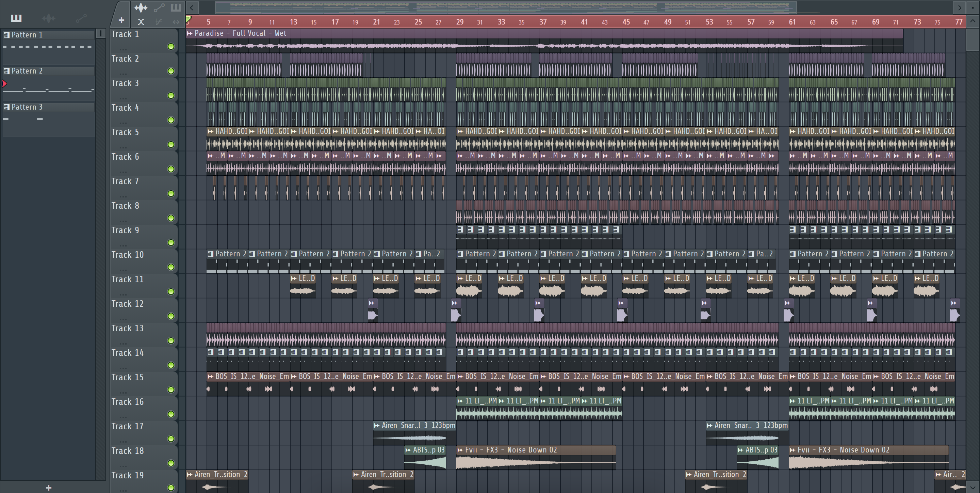This screenshot has width=980, height=493.
Task: Click down arrow of vertical track scrollbar
Action: (x=973, y=487)
